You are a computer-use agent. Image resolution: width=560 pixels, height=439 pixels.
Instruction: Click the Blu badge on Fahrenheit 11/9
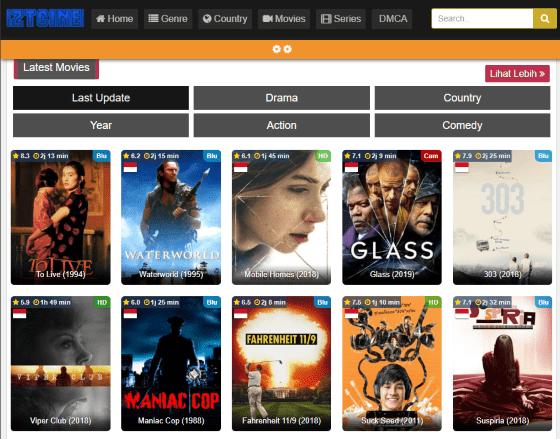[322, 302]
